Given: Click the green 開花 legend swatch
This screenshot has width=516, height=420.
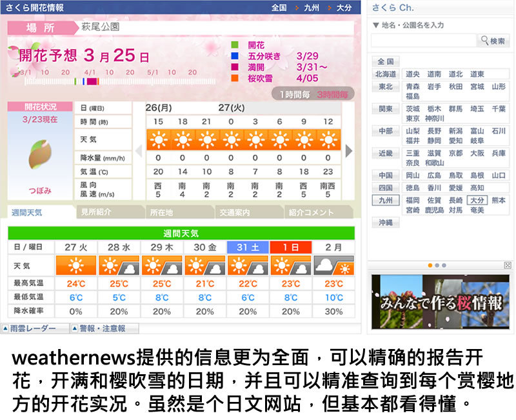Looking at the screenshot, I should pyautogui.click(x=235, y=45).
